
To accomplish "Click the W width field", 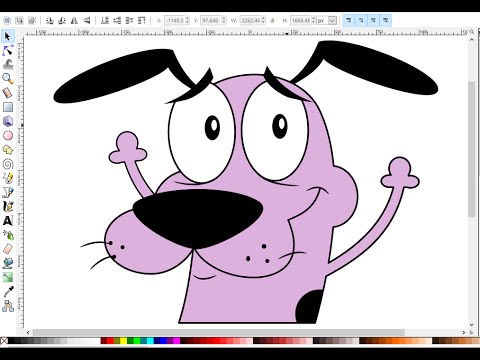I will click(251, 21).
